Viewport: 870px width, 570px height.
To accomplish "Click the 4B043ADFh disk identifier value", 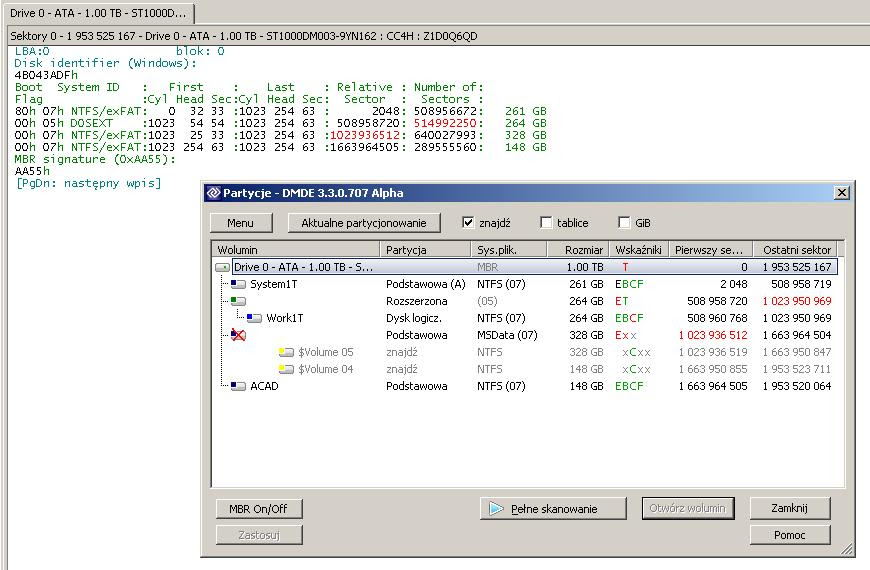I will pyautogui.click(x=46, y=75).
